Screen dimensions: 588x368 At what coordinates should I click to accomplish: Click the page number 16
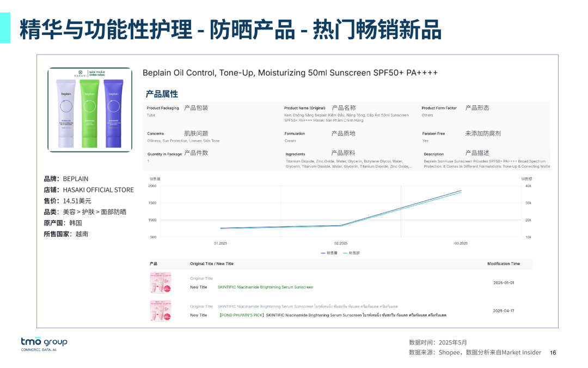click(553, 353)
